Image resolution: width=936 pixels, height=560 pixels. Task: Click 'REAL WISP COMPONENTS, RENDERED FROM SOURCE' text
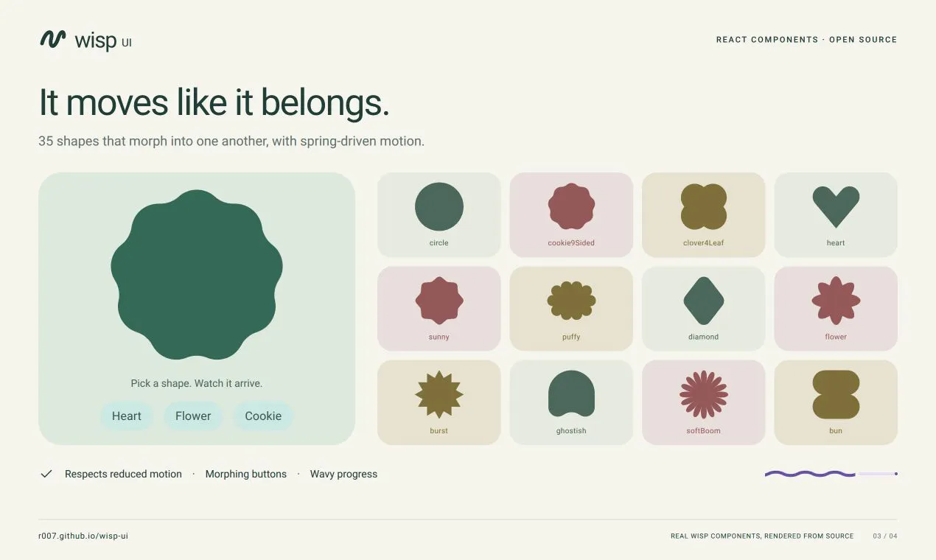click(x=762, y=536)
